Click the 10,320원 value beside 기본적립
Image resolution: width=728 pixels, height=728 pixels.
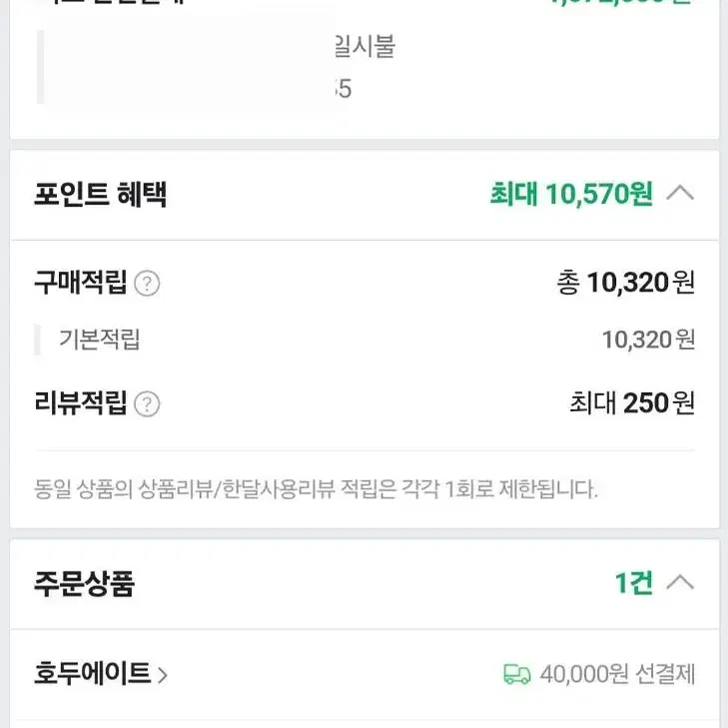(648, 340)
